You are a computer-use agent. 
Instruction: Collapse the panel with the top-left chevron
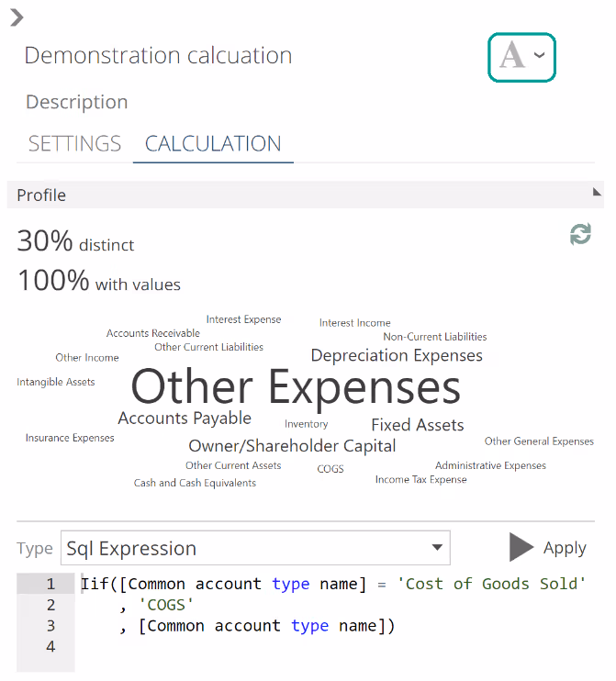point(17,17)
